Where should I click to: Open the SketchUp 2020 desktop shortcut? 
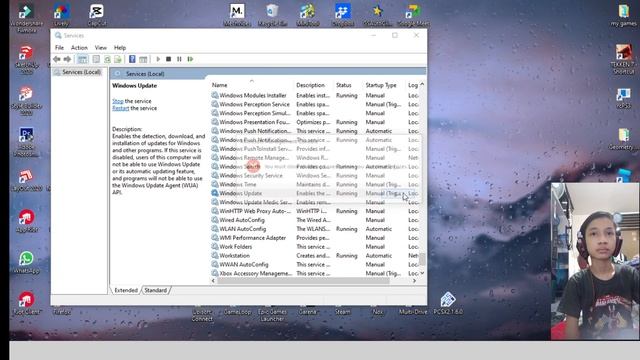click(27, 60)
